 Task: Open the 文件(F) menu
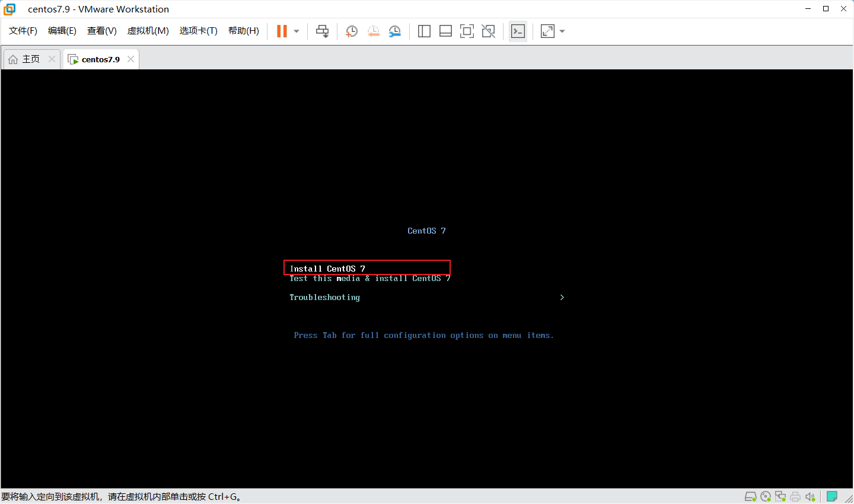click(23, 31)
